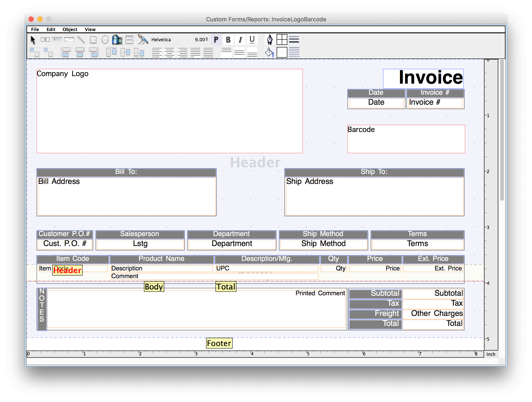Select the vertical NOTES label

click(x=42, y=309)
